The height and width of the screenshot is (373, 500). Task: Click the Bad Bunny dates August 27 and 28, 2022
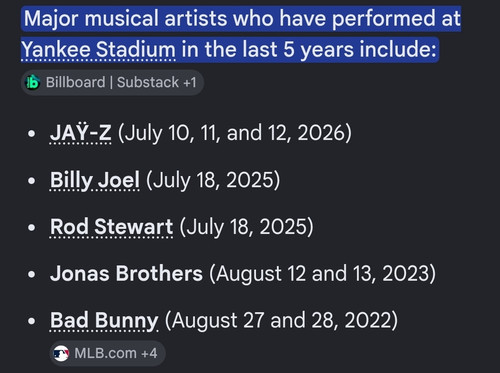tap(281, 321)
